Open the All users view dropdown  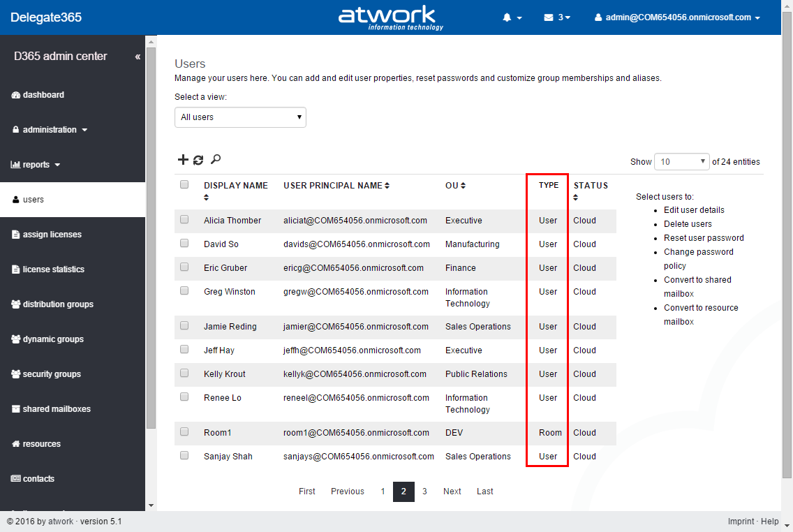[x=240, y=117]
